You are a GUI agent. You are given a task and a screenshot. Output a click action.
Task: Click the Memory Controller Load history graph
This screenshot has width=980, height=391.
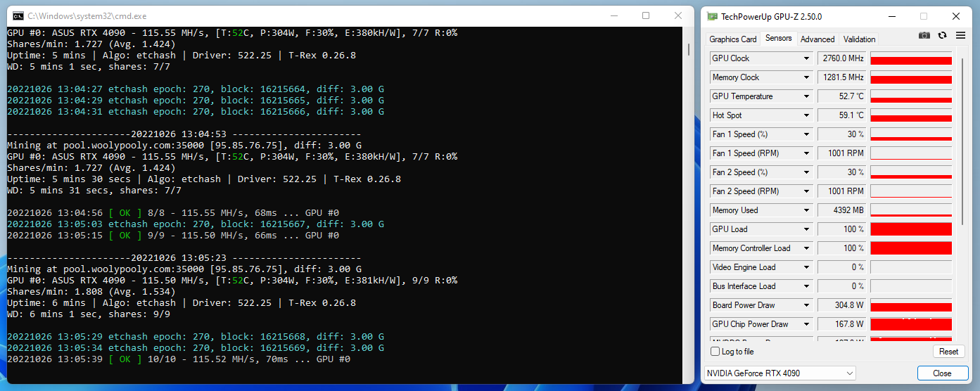click(x=911, y=248)
